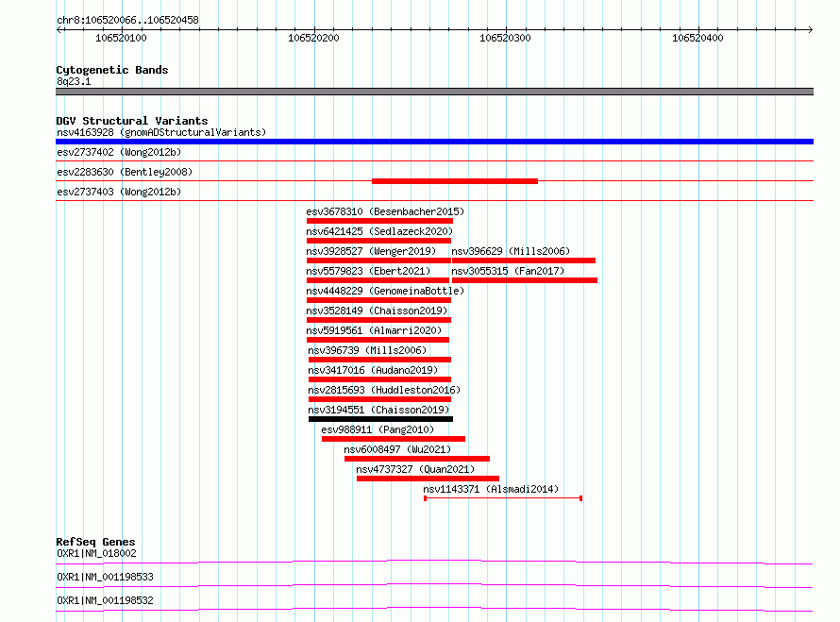Click ruler position 106520300
The image size is (840, 622).
click(505, 38)
